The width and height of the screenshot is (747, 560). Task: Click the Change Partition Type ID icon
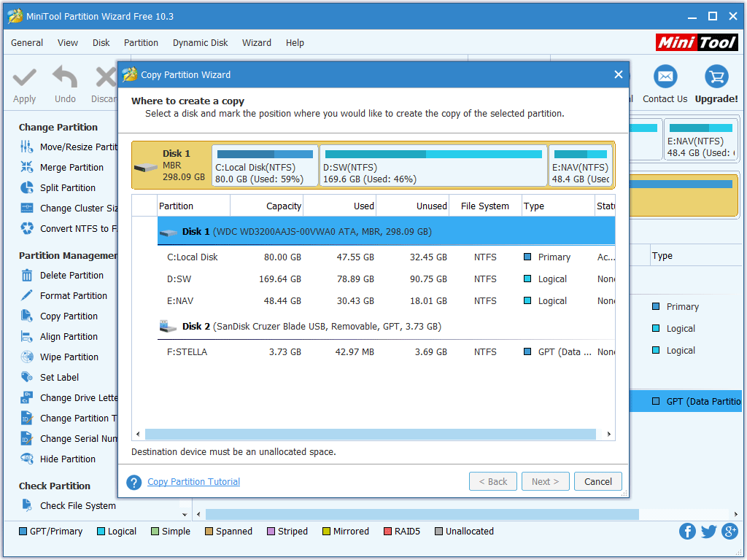coord(27,418)
